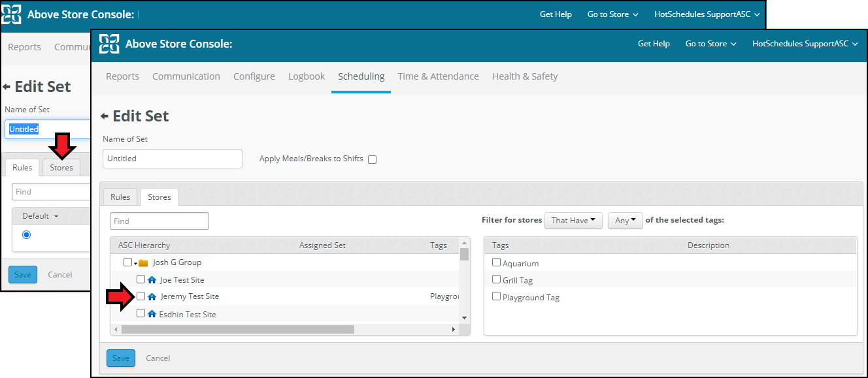Click the Josh G Group folder icon
The image size is (868, 378).
coord(143,262)
